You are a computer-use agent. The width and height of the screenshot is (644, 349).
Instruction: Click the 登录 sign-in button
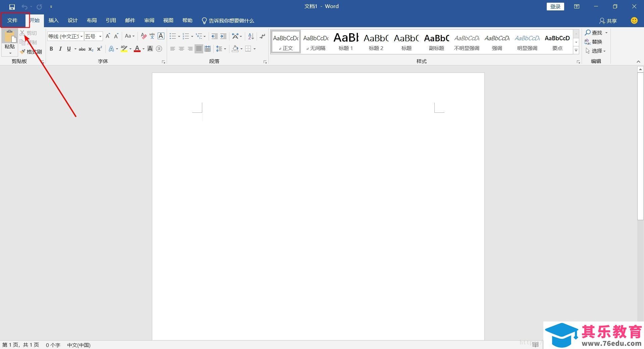click(x=555, y=6)
